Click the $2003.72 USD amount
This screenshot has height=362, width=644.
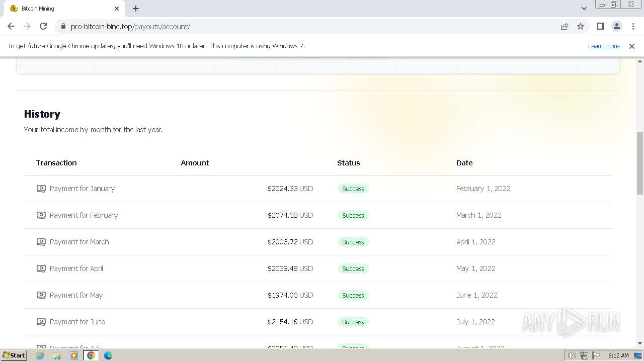tap(290, 242)
